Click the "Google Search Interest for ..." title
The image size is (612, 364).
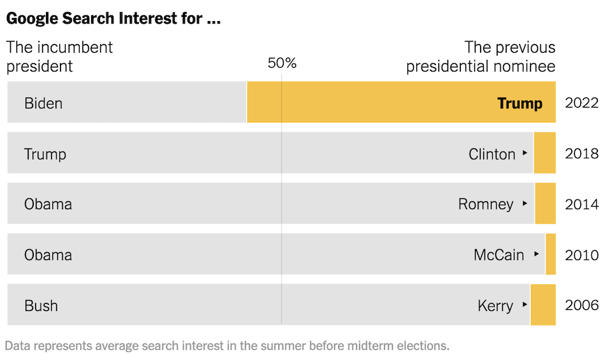[x=113, y=18]
